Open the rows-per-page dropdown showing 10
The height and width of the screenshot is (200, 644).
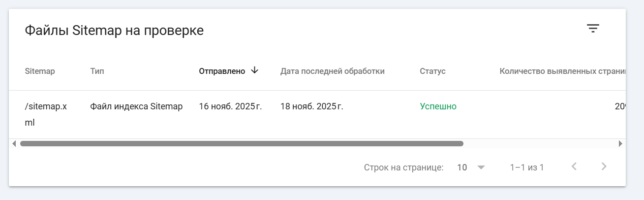click(x=471, y=167)
